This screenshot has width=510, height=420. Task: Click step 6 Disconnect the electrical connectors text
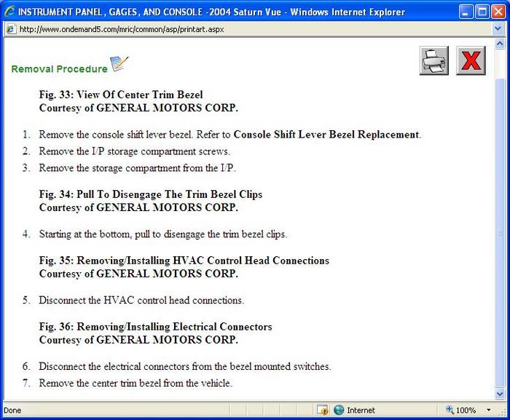[x=185, y=366]
